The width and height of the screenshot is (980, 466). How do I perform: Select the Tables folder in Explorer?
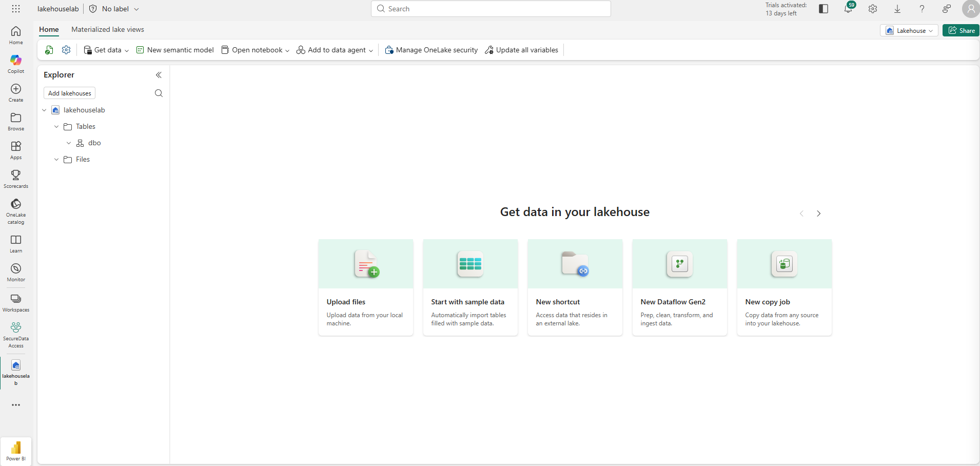tap(86, 126)
